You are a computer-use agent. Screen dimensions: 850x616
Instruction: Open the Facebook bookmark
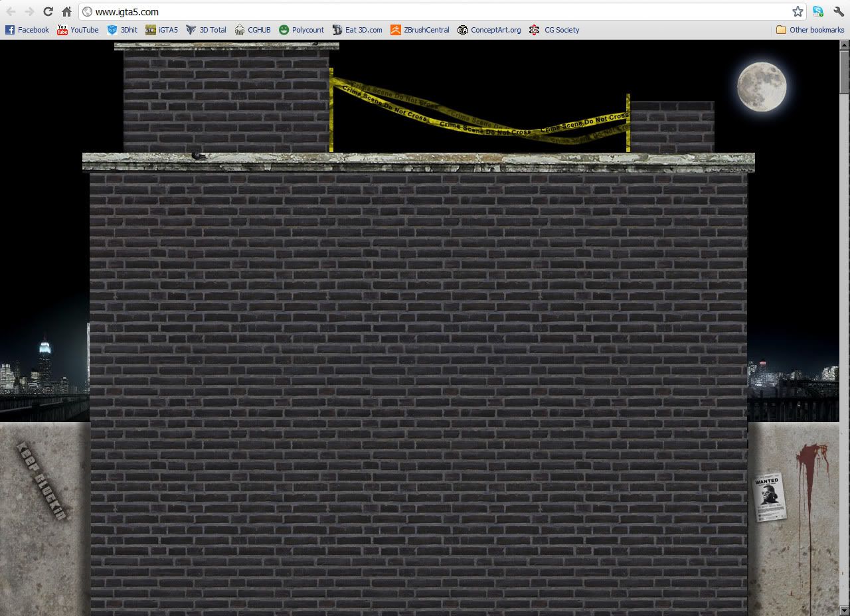[27, 30]
